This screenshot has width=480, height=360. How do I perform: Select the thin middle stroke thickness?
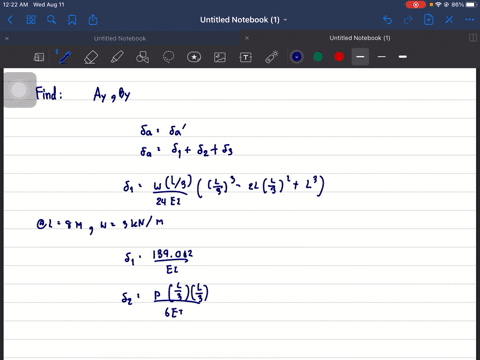pyautogui.click(x=382, y=57)
